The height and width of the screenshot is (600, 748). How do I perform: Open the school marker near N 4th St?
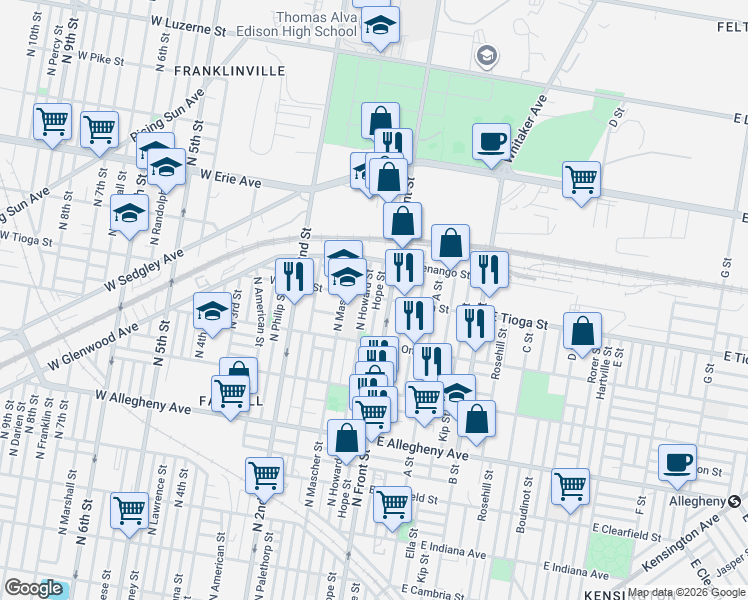pos(212,311)
